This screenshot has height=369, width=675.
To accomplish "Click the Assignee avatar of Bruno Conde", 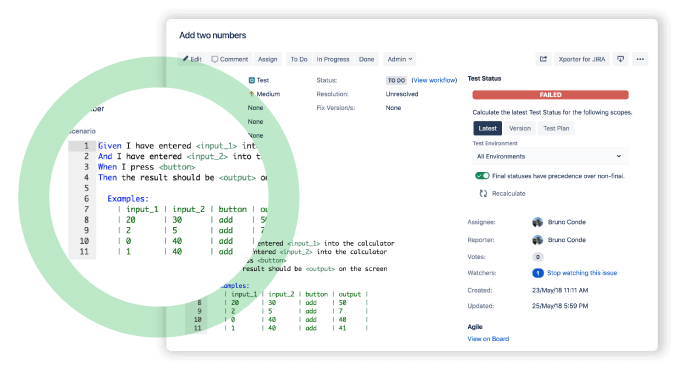I will (537, 222).
